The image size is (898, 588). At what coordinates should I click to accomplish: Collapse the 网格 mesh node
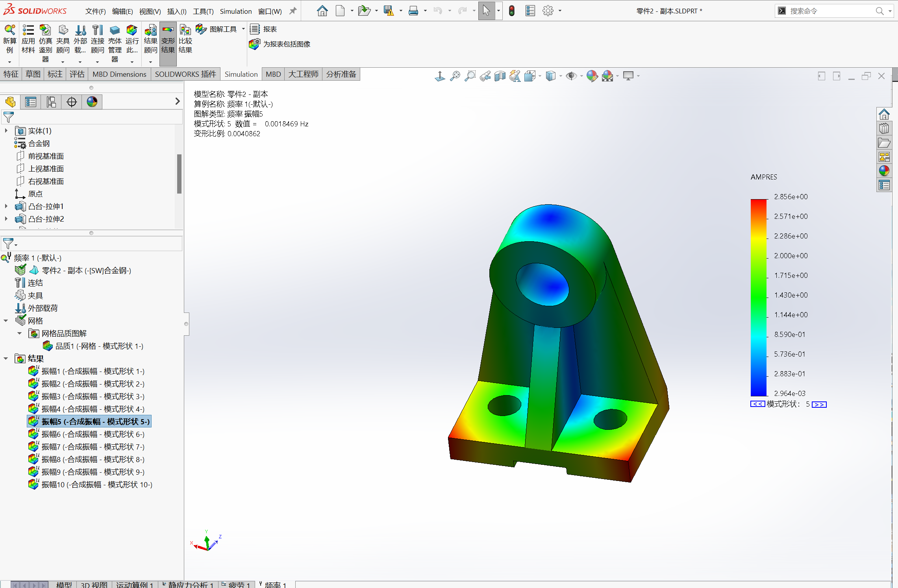pos(6,321)
